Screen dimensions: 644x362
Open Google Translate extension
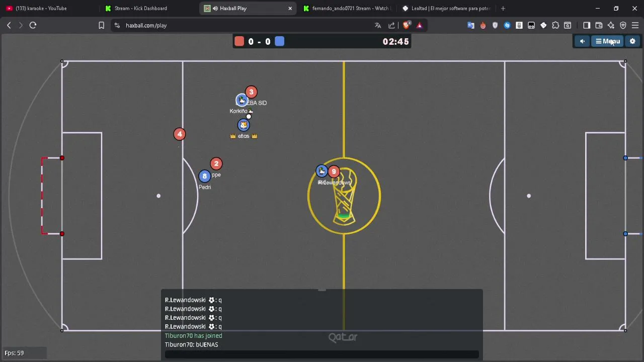[x=471, y=25]
